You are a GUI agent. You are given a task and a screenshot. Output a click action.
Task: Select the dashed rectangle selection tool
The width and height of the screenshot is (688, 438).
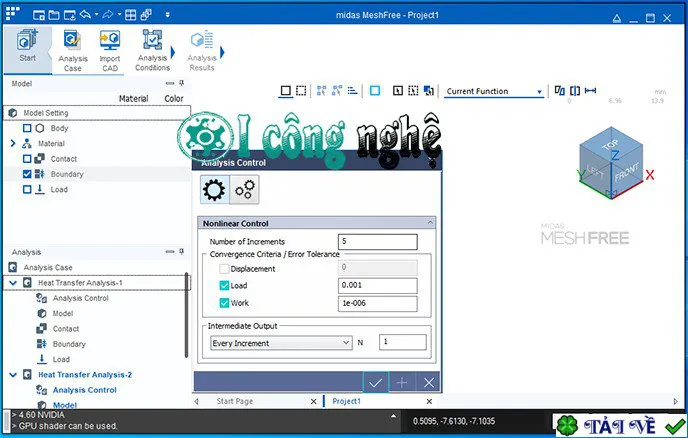[301, 90]
